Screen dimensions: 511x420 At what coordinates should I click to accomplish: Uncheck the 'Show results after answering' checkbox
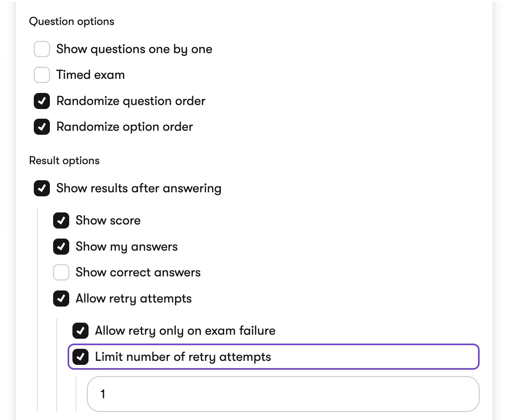[x=42, y=188]
